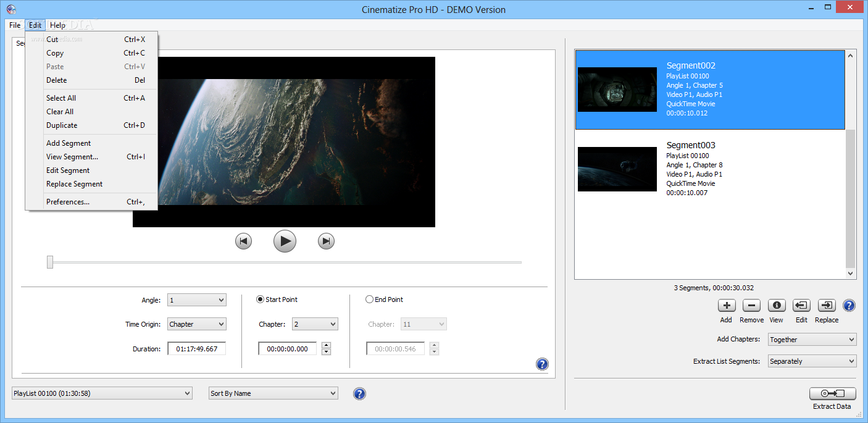Open the Time Origin dropdown
The image size is (868, 423).
click(x=197, y=324)
